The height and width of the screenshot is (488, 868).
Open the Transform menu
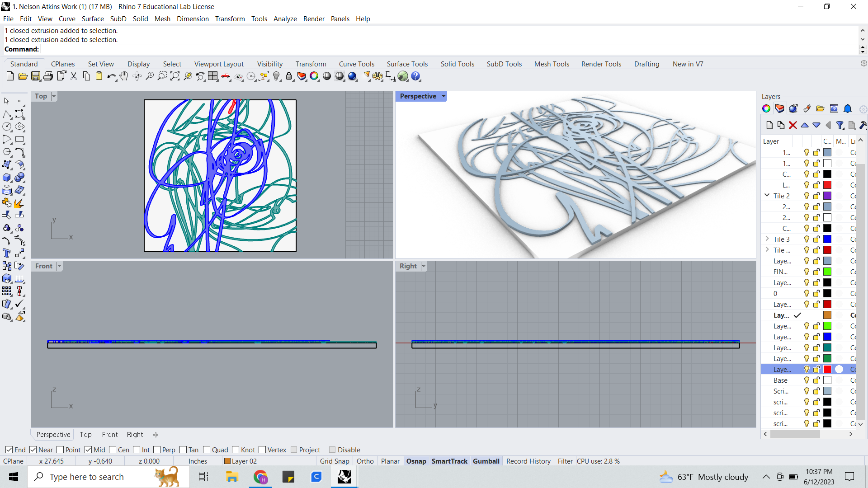(x=230, y=19)
